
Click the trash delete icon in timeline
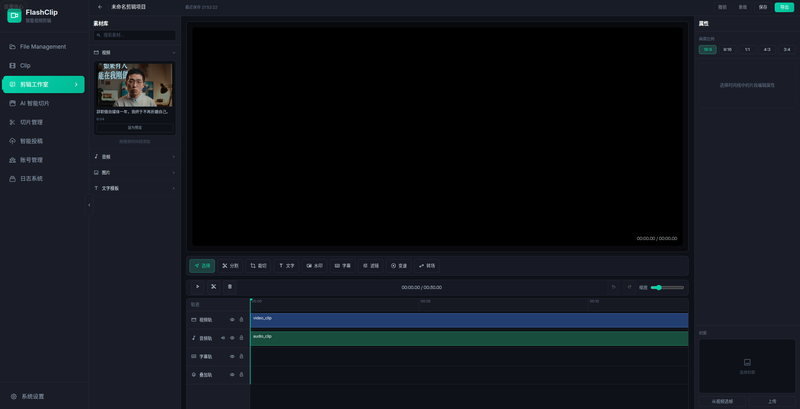(x=229, y=287)
